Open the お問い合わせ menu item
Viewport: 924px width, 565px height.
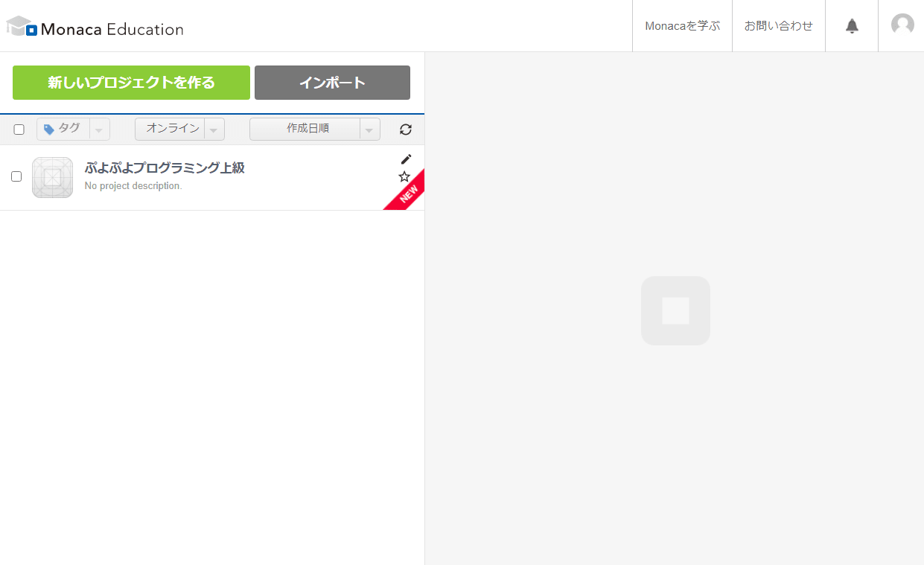click(779, 26)
